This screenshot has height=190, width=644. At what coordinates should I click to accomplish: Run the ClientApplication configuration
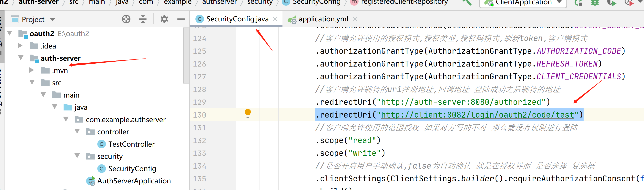point(578,3)
